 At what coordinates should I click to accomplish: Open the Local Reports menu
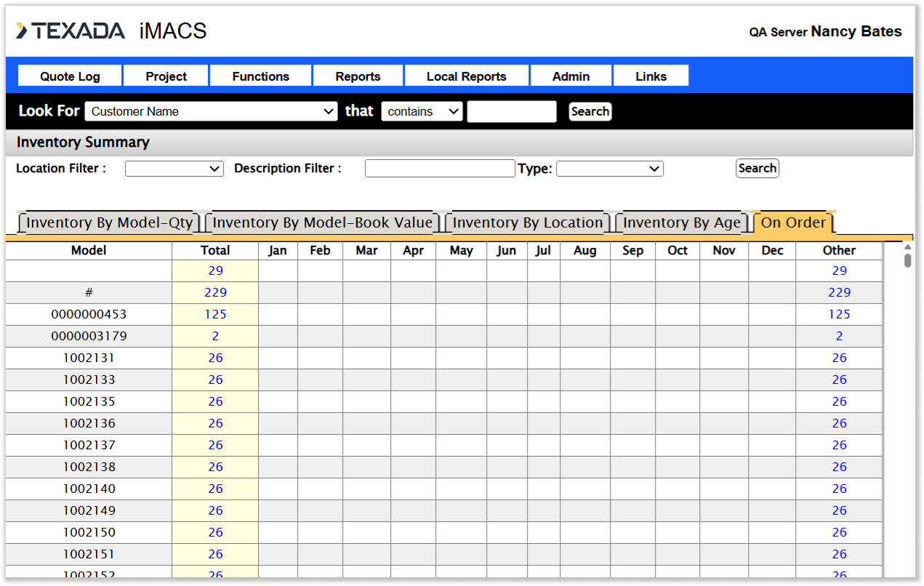466,76
